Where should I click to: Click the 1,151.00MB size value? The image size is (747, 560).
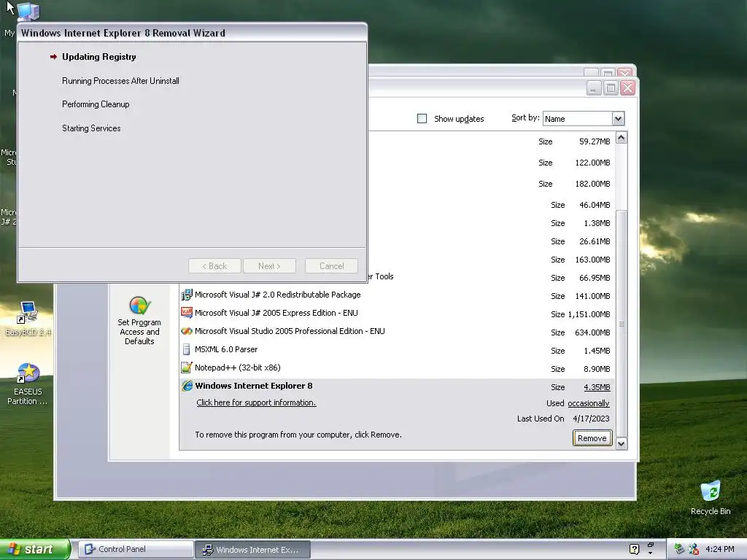(x=589, y=314)
